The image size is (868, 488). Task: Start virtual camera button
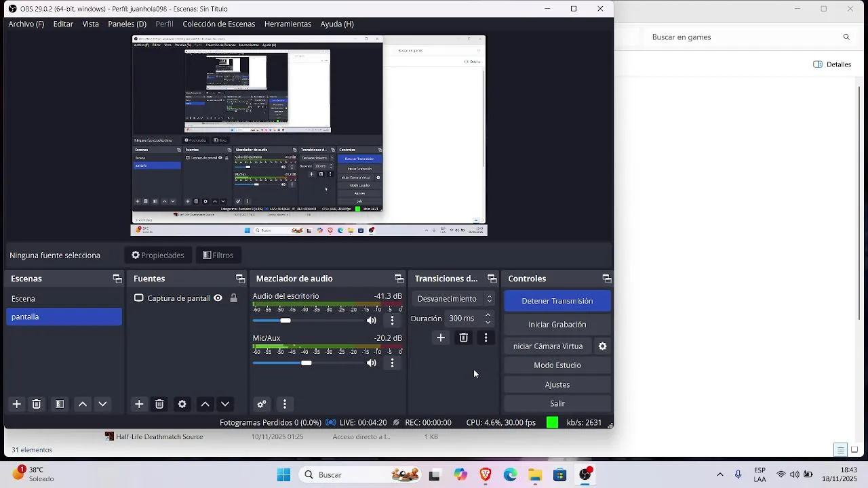coord(548,346)
